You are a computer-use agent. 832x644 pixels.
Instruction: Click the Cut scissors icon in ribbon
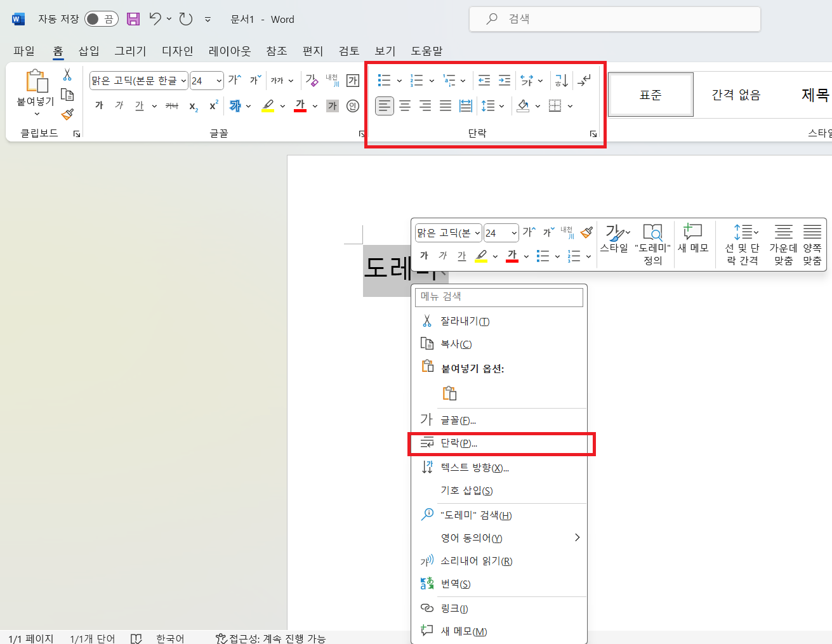point(67,75)
